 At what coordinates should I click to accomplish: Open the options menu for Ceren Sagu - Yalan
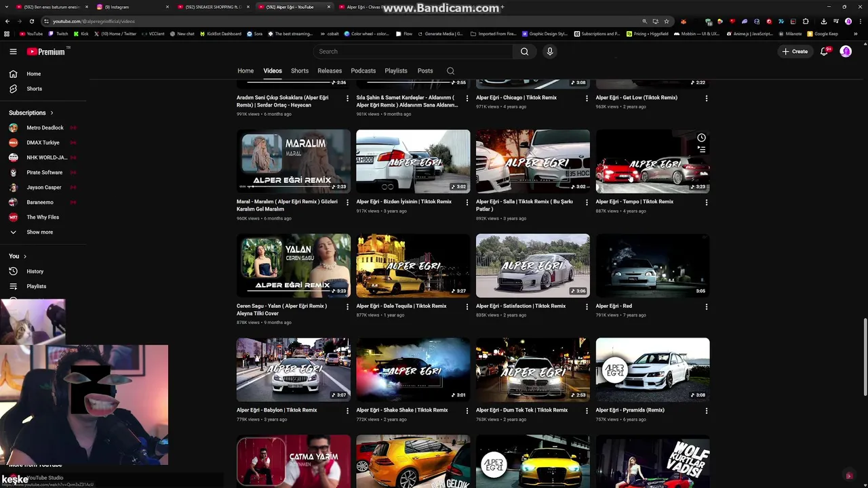(x=347, y=306)
